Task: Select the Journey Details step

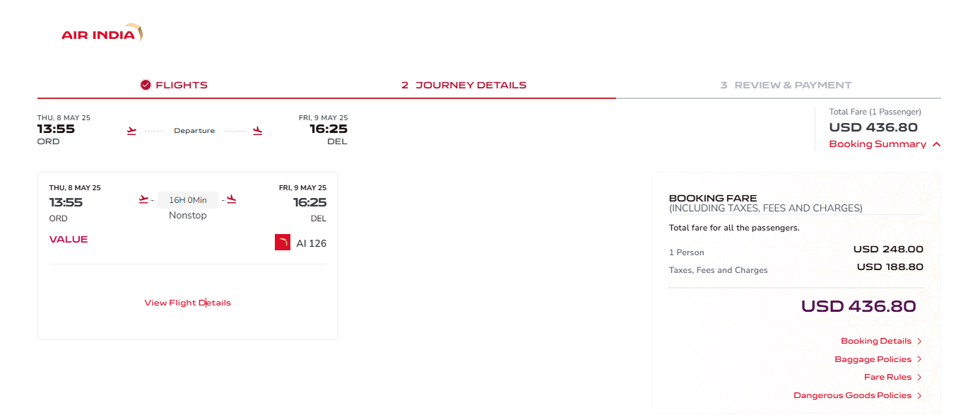Action: [464, 85]
